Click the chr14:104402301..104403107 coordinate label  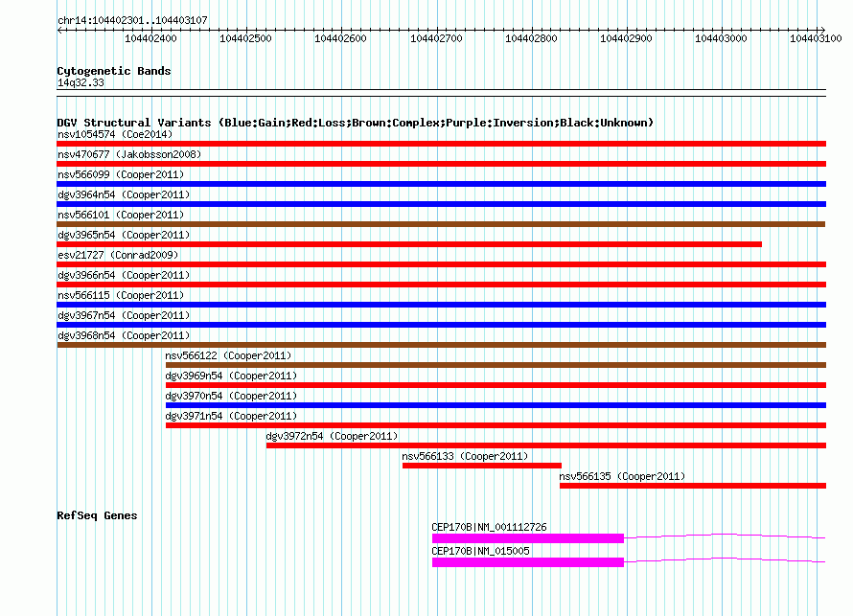[x=132, y=20]
